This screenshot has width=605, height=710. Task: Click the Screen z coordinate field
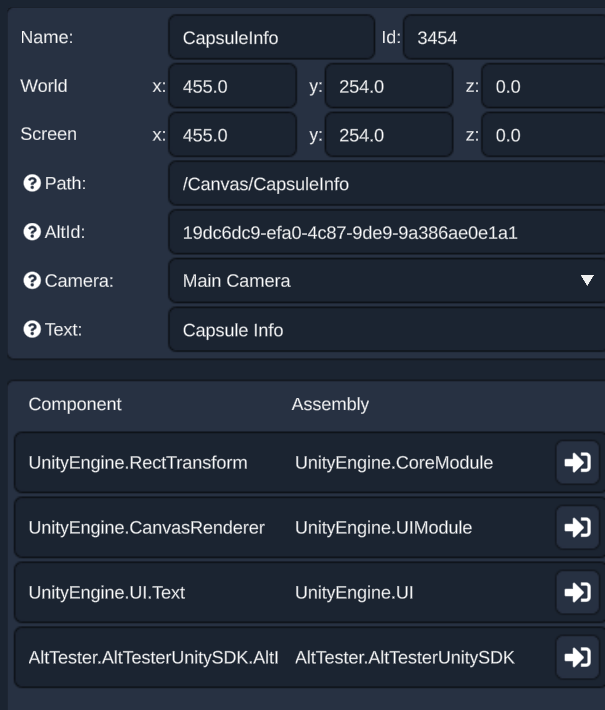543,135
